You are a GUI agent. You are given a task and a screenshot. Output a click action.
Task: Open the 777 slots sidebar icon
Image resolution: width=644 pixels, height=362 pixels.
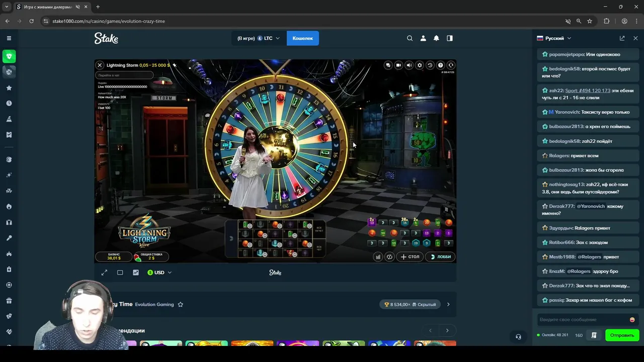click(x=9, y=191)
